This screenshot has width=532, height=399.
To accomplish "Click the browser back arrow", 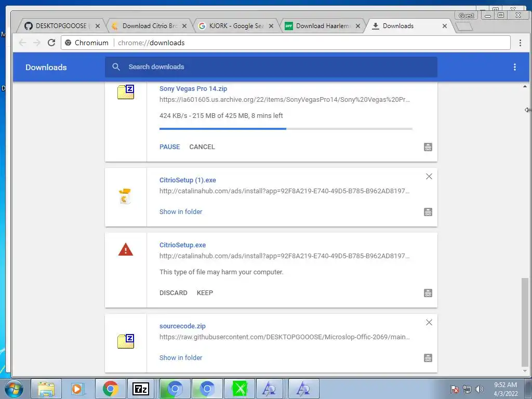I will 22,43.
